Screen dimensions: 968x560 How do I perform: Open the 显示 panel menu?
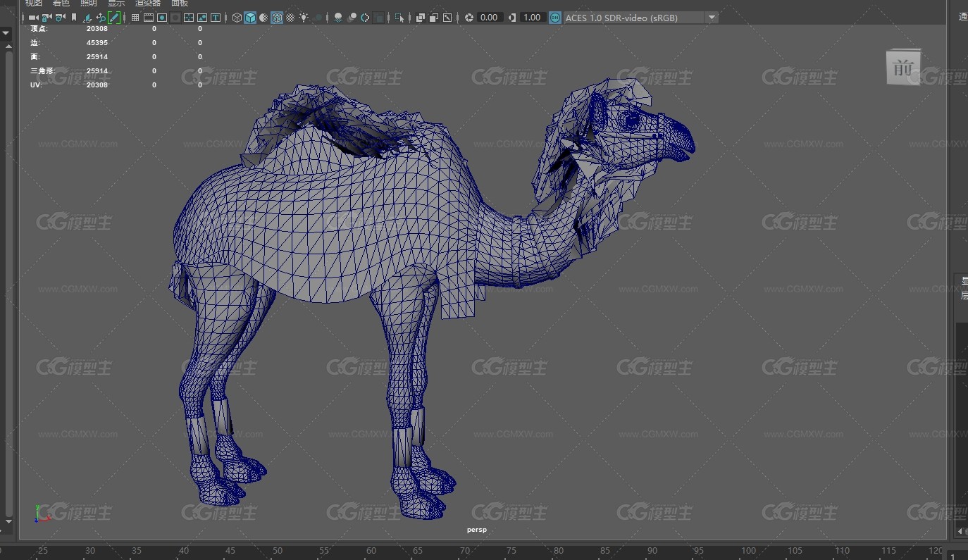click(116, 4)
